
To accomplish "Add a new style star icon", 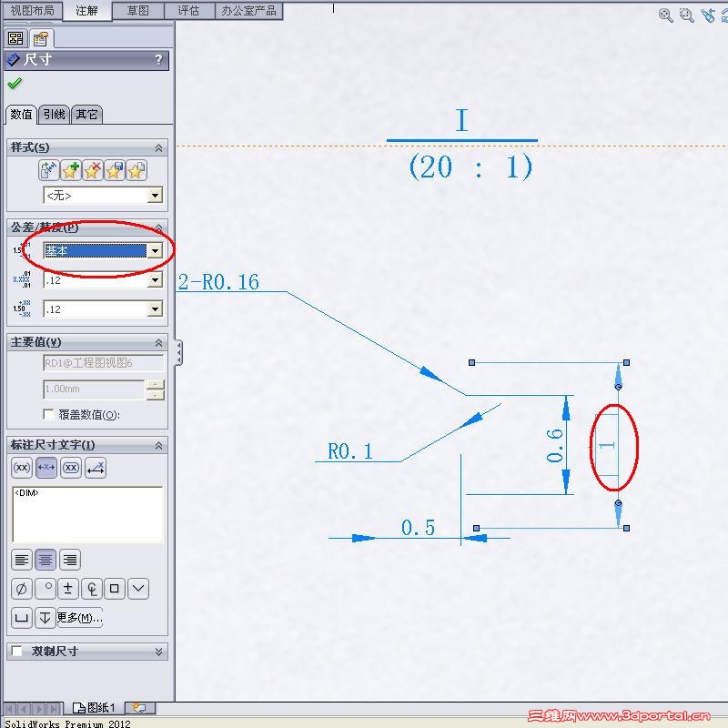I will (71, 170).
